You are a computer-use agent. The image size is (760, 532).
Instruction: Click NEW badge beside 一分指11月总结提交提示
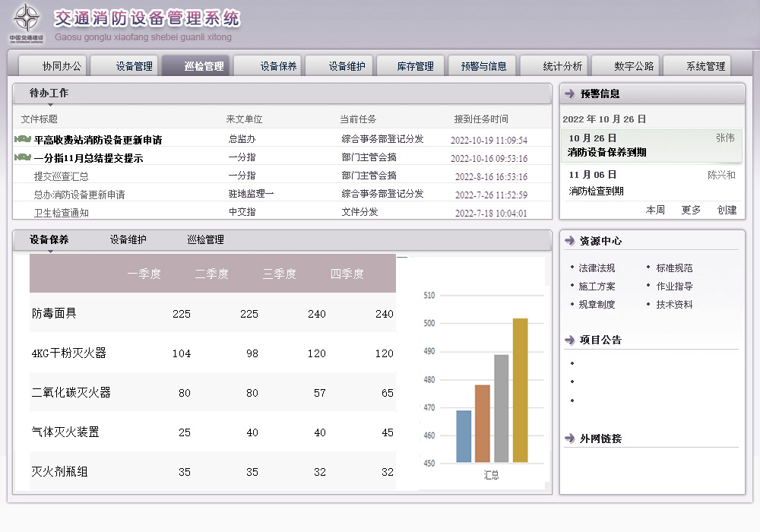click(x=23, y=157)
